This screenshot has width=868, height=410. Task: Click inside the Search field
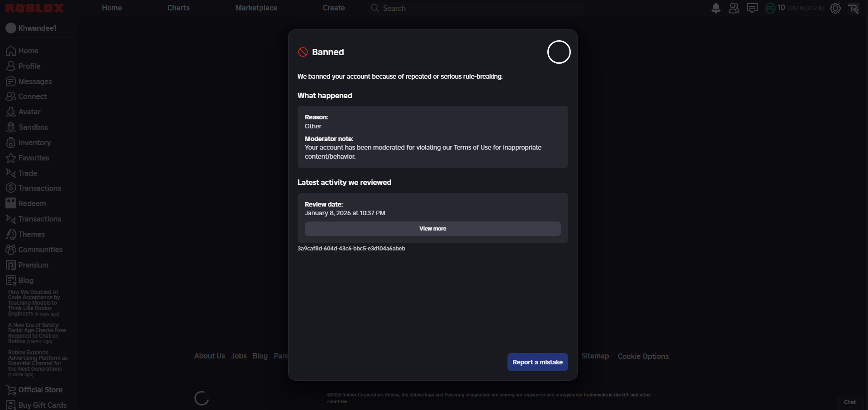475,8
